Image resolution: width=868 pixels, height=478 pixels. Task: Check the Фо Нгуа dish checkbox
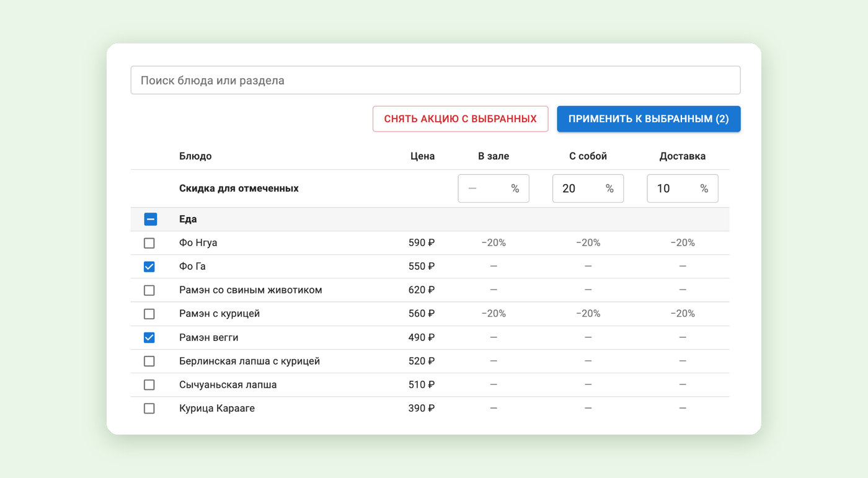tap(149, 243)
